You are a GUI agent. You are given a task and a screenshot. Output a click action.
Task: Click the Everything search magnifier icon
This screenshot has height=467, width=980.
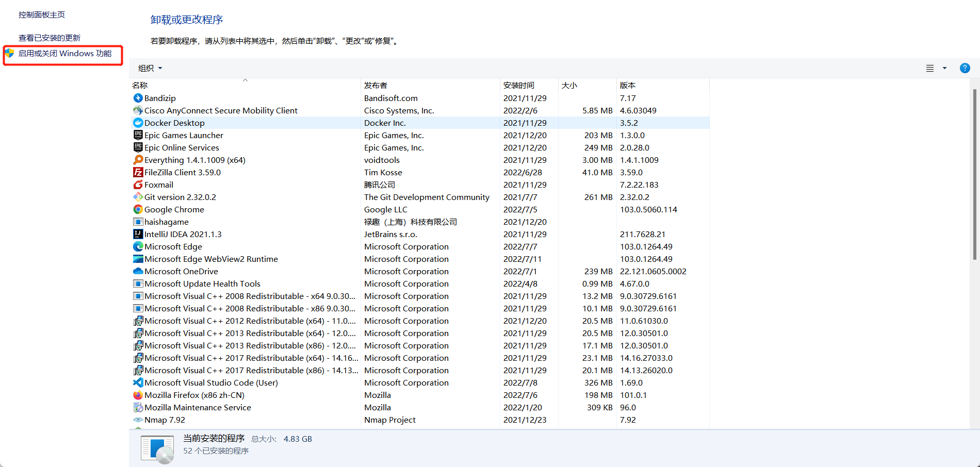point(138,160)
